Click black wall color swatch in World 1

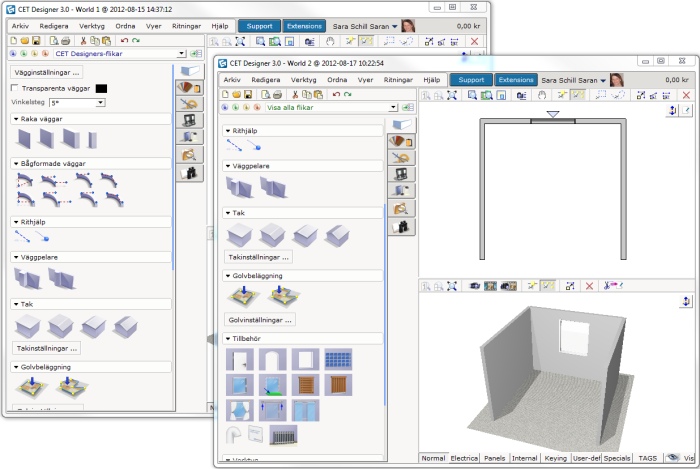tap(101, 88)
